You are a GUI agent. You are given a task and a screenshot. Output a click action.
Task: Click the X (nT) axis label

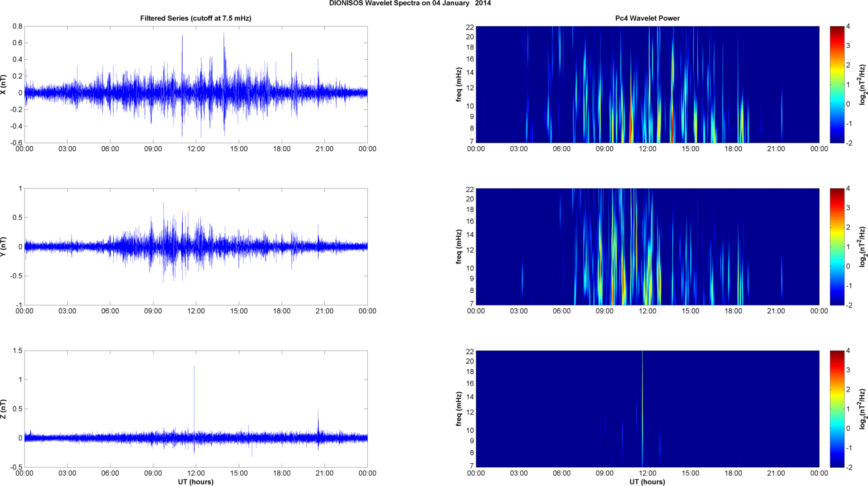(x=3, y=84)
